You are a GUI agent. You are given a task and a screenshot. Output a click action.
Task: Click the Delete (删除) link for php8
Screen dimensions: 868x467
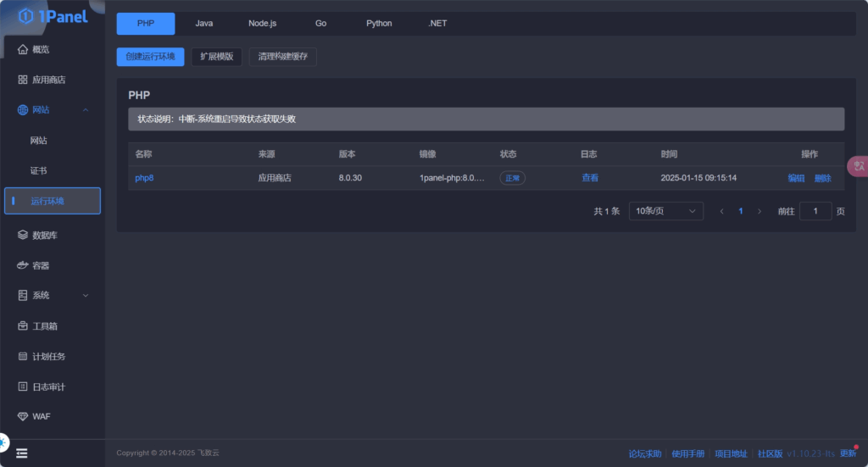click(x=823, y=178)
